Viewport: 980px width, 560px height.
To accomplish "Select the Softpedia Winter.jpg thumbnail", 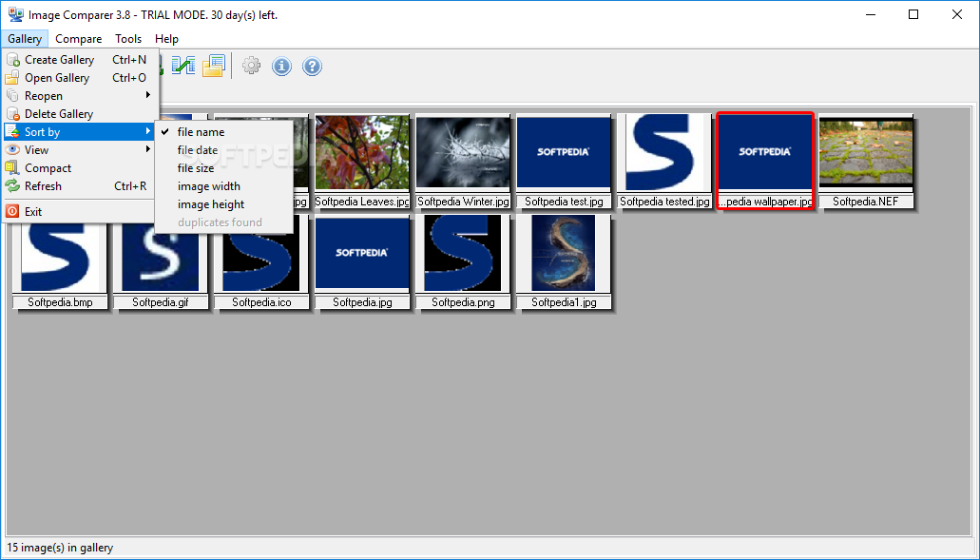I will [463, 162].
